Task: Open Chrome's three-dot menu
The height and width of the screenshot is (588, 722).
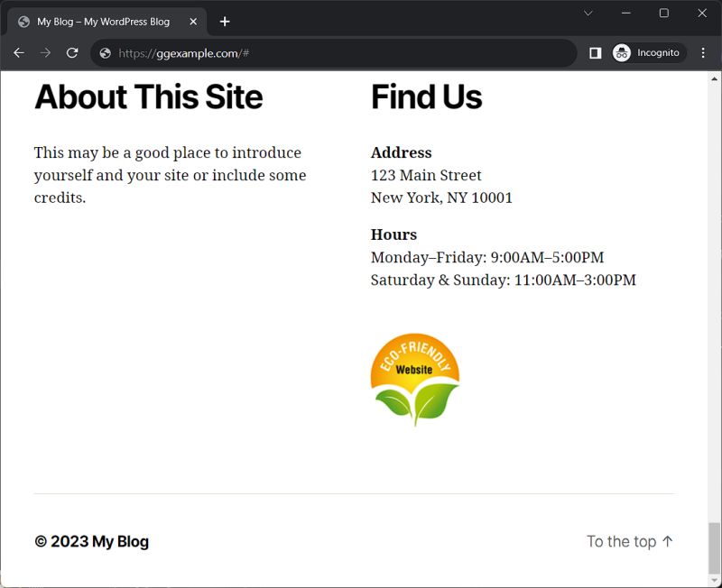Action: 703,53
